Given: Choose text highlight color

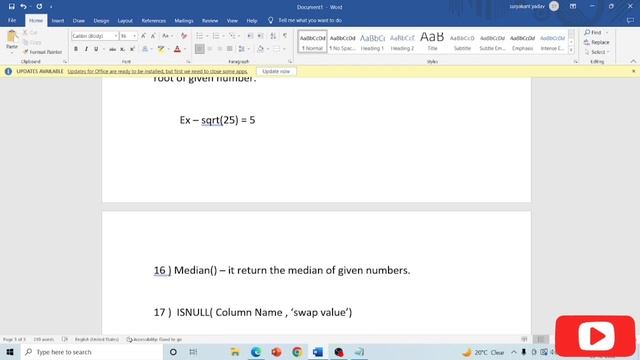Looking at the screenshot, I should point(161,49).
